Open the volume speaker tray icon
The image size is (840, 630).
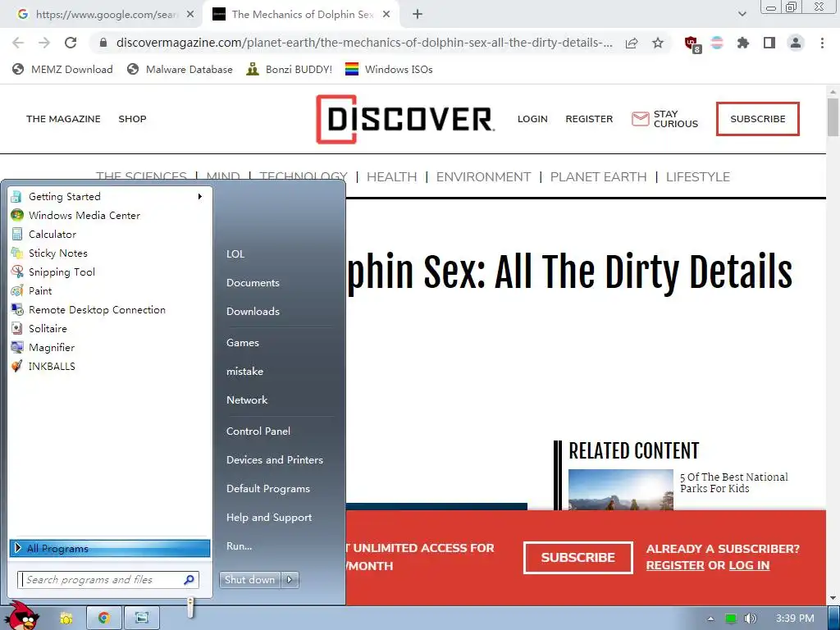(x=750, y=619)
